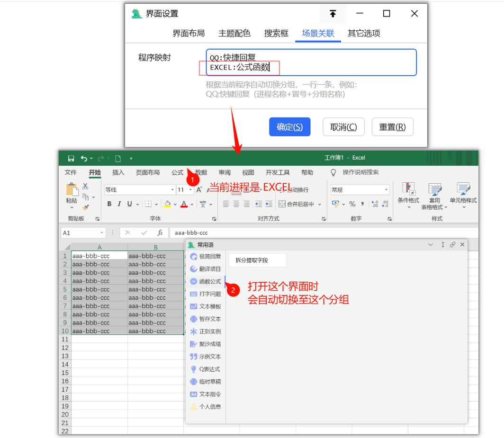Switch to the 搜索框 tab
Screen dimensions: 504x438
276,33
